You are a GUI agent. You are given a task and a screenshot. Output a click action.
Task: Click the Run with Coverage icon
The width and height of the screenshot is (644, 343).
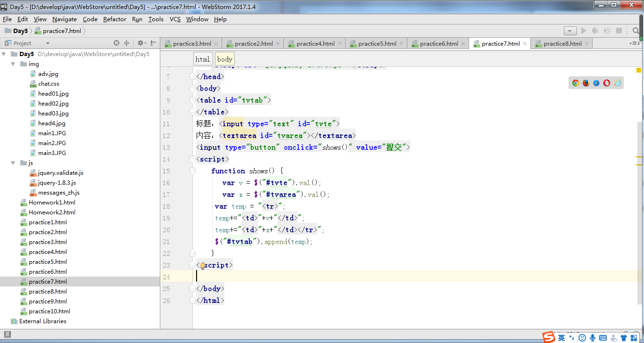607,31
